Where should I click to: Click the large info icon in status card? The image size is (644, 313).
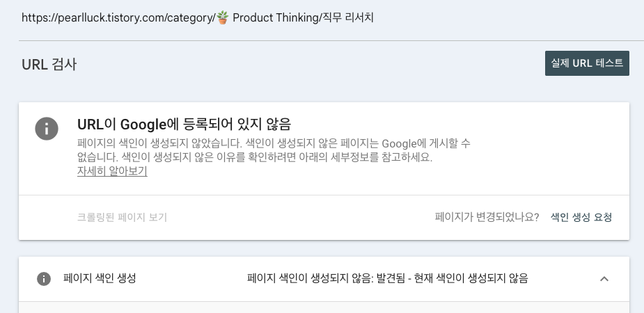(47, 129)
